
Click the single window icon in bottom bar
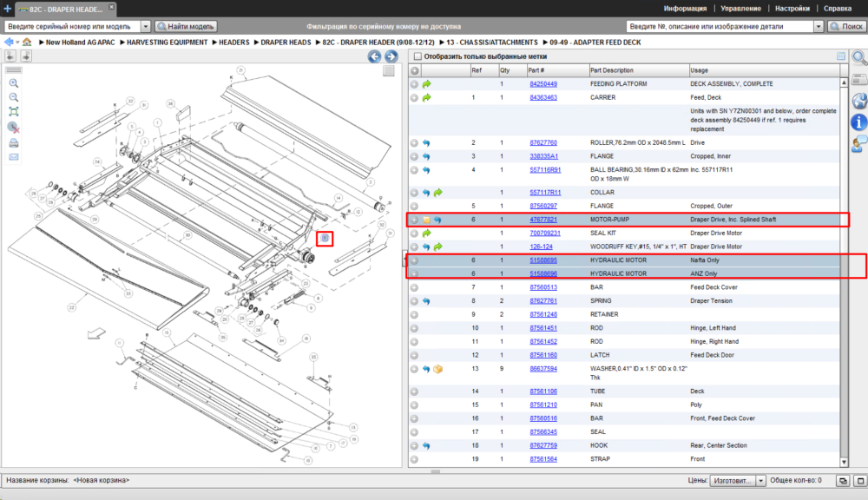coord(859,481)
